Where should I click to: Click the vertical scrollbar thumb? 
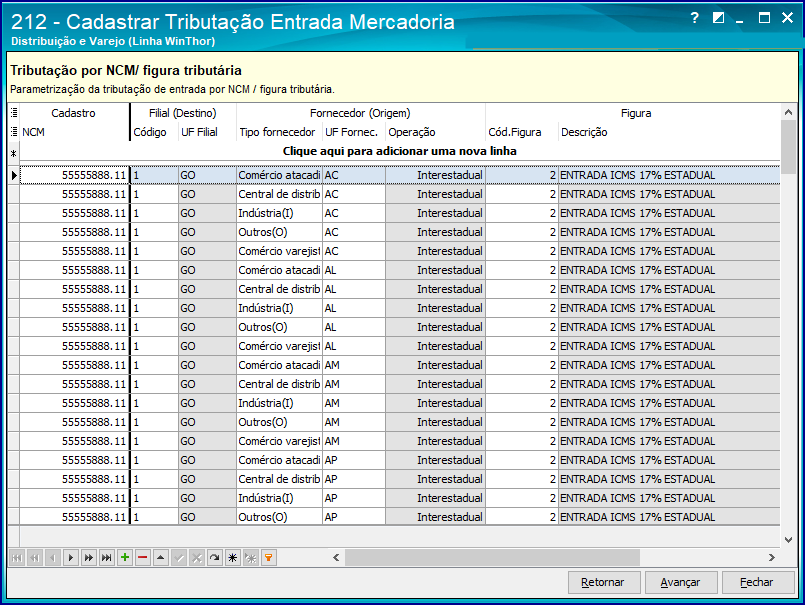pyautogui.click(x=789, y=146)
